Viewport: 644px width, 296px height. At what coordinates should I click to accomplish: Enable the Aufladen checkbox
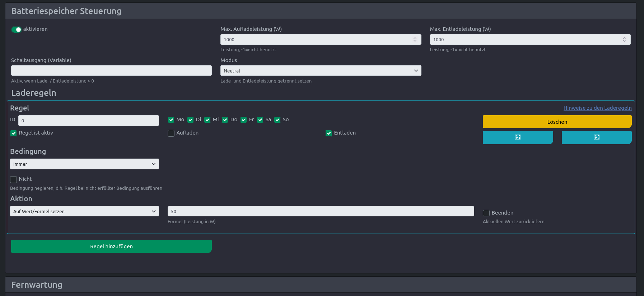171,133
